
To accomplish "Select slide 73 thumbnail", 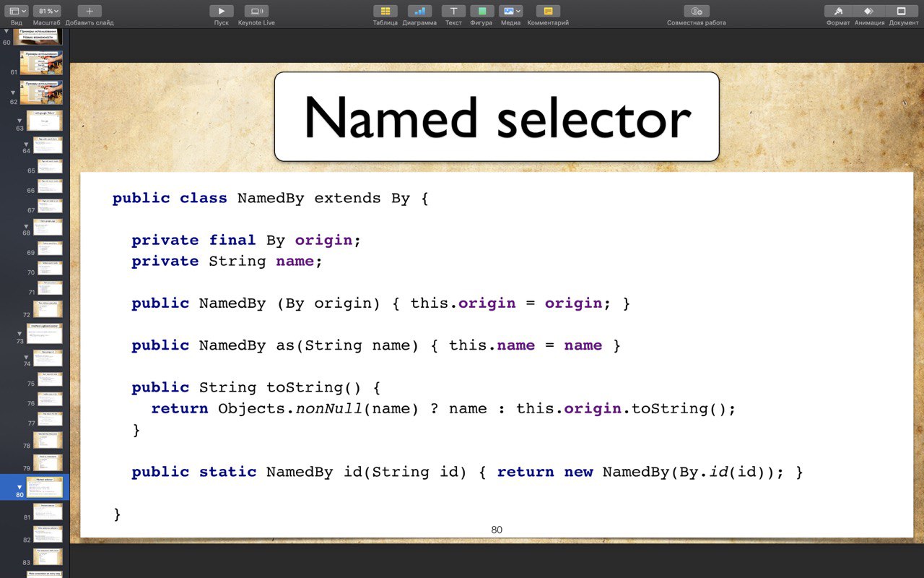I will click(x=45, y=333).
